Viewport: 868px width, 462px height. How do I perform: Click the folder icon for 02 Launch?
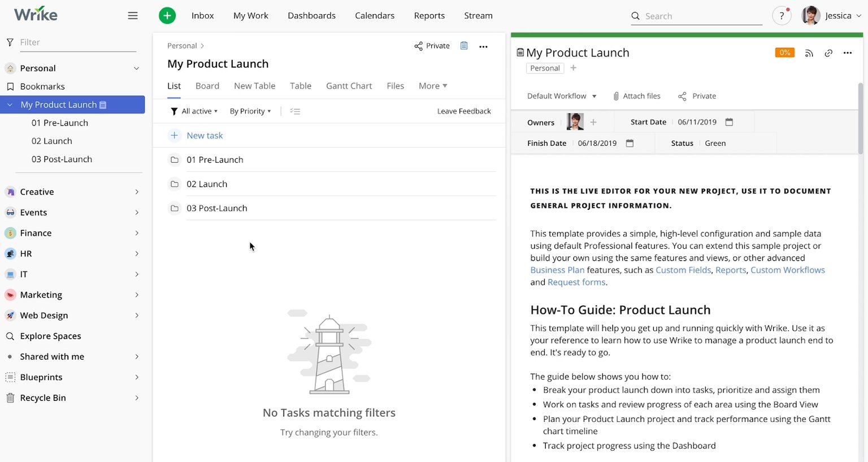point(175,184)
